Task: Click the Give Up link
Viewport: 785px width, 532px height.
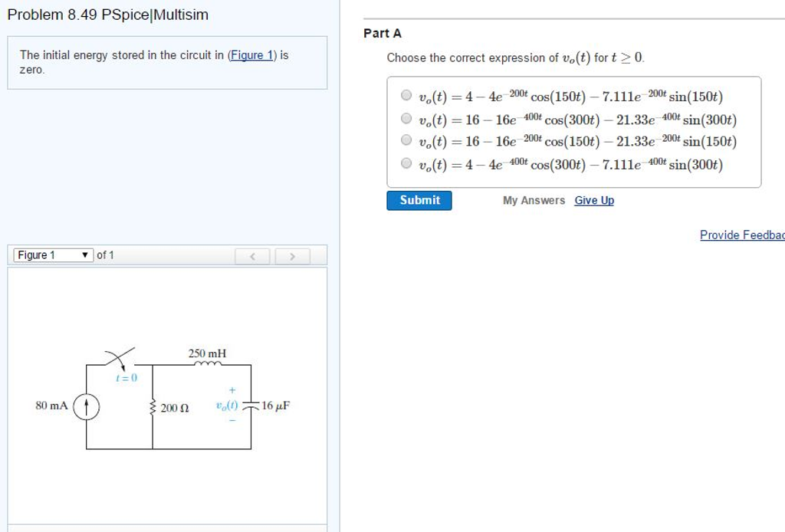Action: pos(594,200)
